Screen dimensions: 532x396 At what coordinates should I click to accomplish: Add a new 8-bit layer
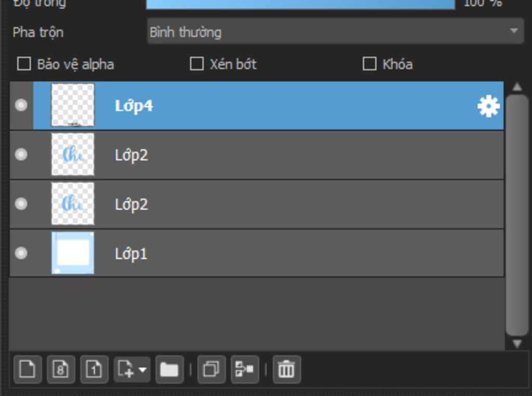pos(61,370)
